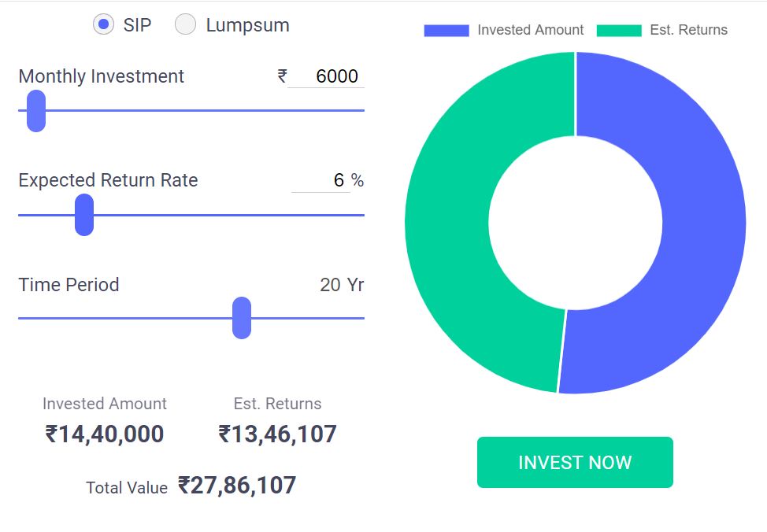Image resolution: width=767 pixels, height=532 pixels.
Task: Toggle Invested Amount legend color swatch
Action: [x=446, y=31]
